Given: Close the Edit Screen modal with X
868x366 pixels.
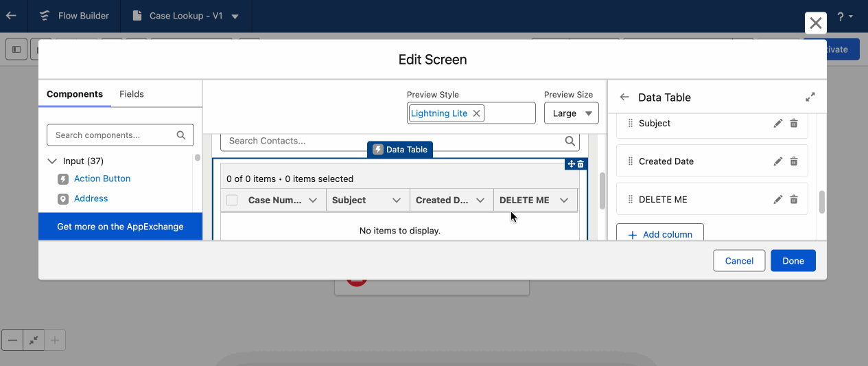Looking at the screenshot, I should pyautogui.click(x=815, y=23).
